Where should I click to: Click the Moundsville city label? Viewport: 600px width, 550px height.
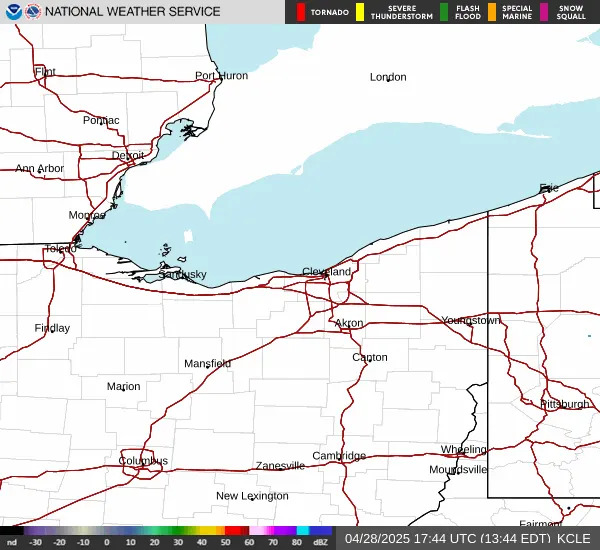pos(458,469)
